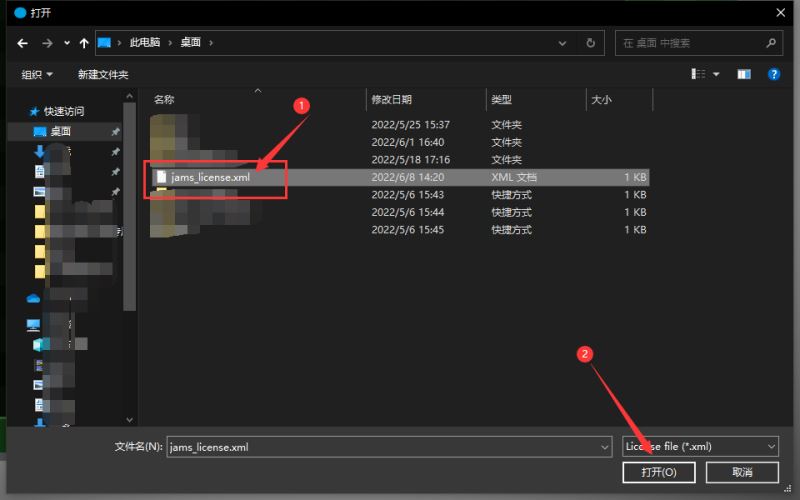
Task: Change view layout icon
Action: [698, 74]
